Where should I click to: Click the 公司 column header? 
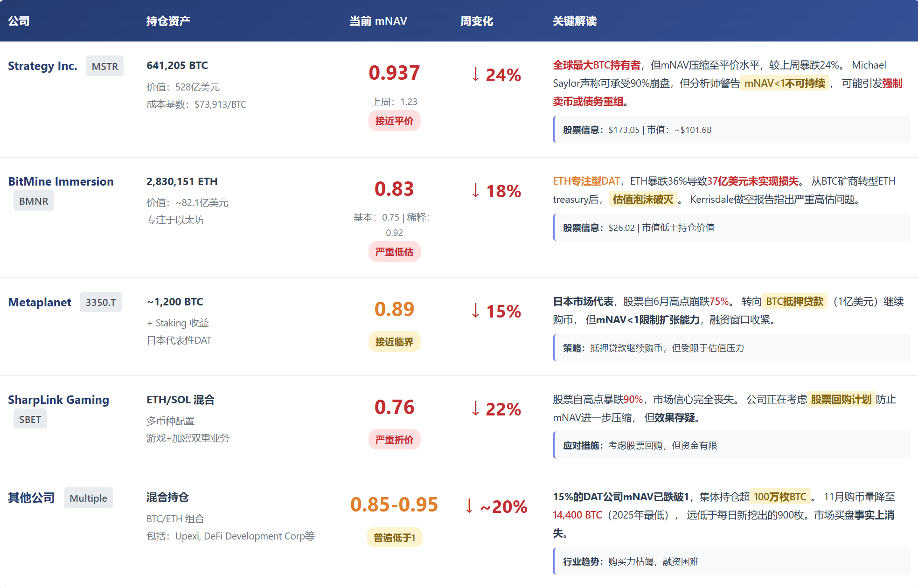[19, 21]
